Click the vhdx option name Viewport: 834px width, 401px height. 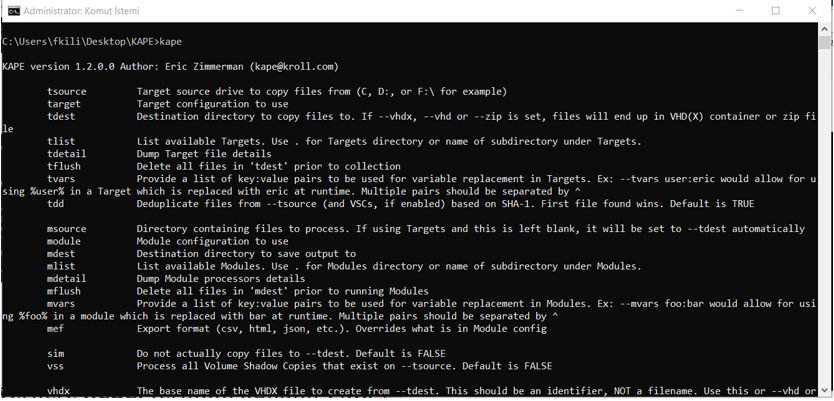58,391
